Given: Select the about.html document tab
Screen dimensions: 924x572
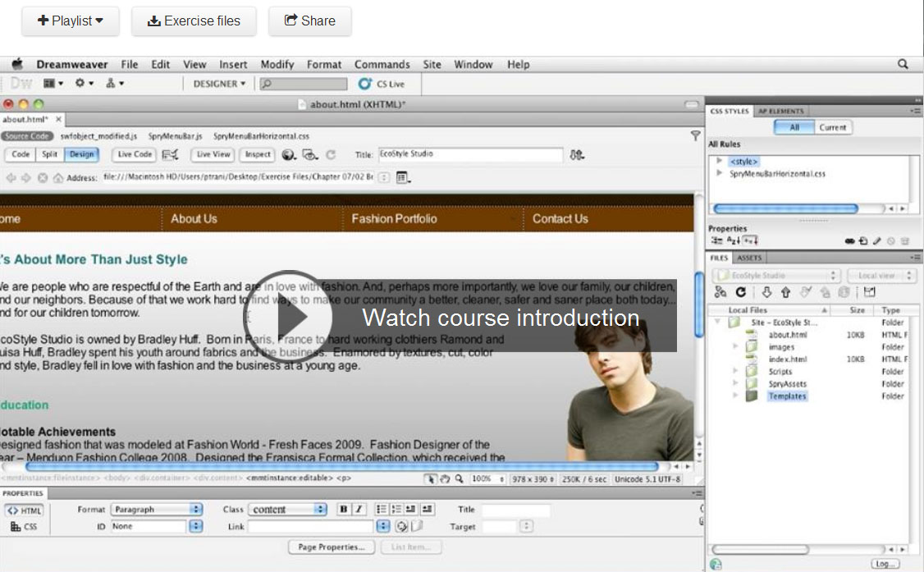Looking at the screenshot, I should 25,119.
